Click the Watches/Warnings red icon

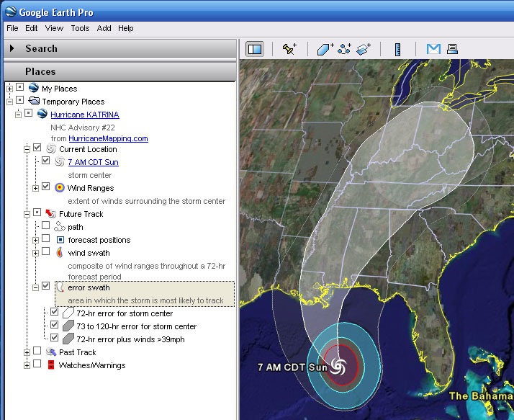(51, 365)
